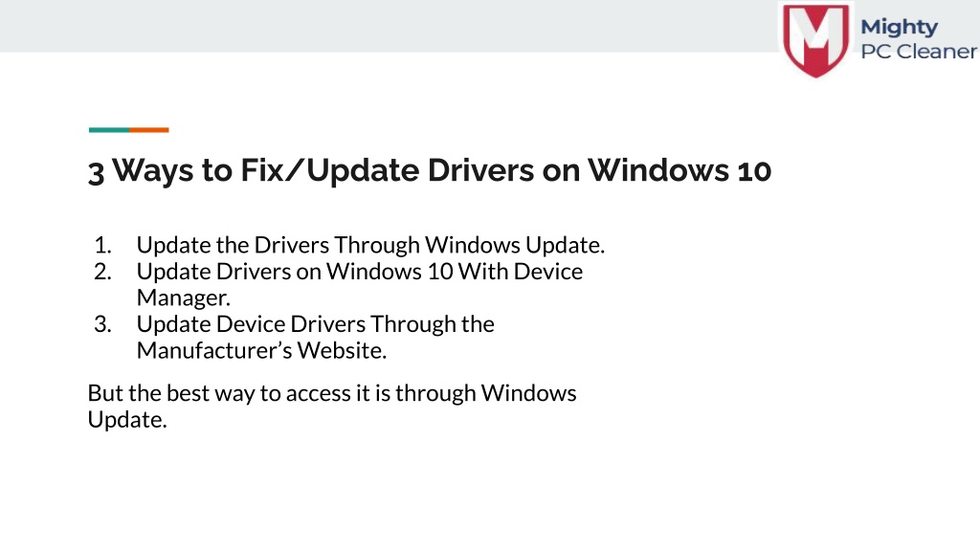
Task: Click the teal segment of the accent line
Action: coord(109,130)
